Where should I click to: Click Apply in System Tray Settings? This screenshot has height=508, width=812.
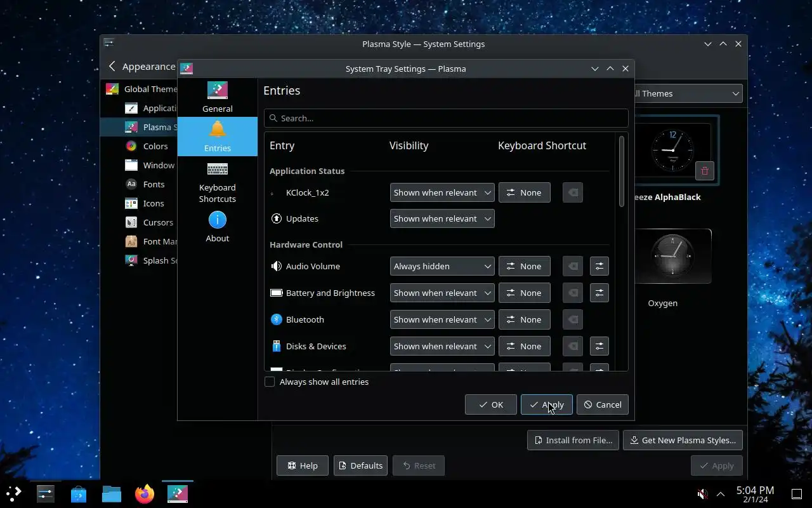pos(547,404)
